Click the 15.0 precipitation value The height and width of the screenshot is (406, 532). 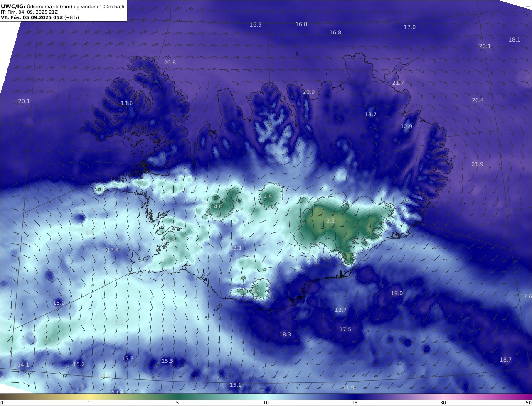pos(59,303)
